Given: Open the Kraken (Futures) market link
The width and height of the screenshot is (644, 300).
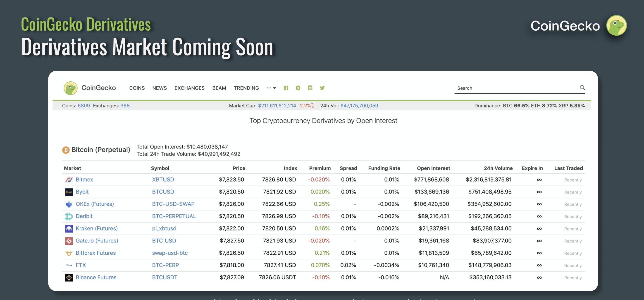Looking at the screenshot, I should 97,228.
